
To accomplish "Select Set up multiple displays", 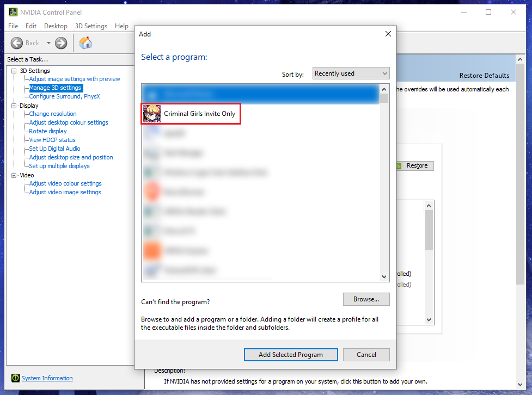I will tap(59, 166).
